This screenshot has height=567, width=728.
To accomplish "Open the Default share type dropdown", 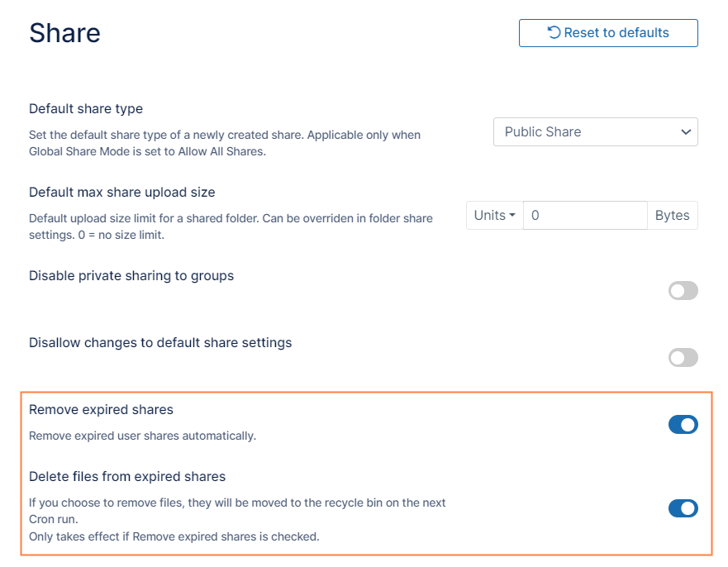I will click(x=595, y=132).
